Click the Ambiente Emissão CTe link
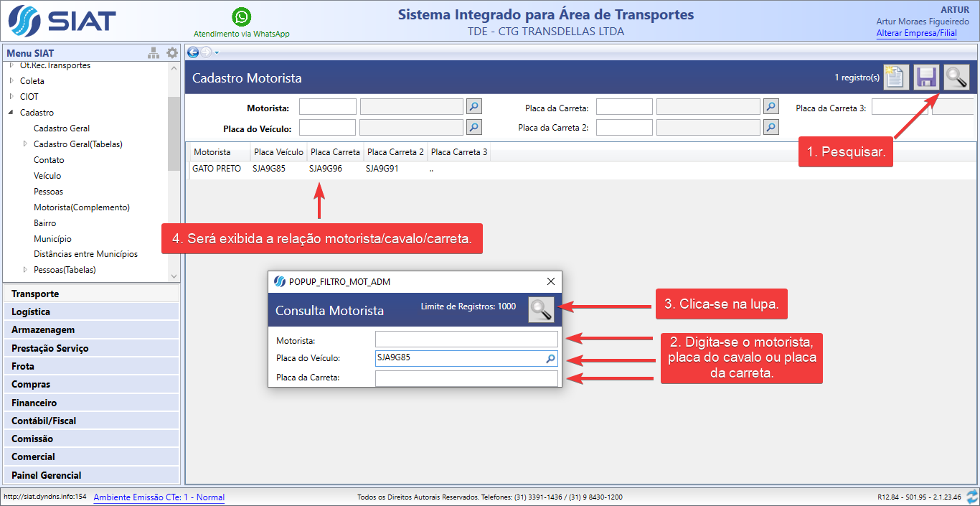Viewport: 980px width, 506px height. pyautogui.click(x=159, y=497)
